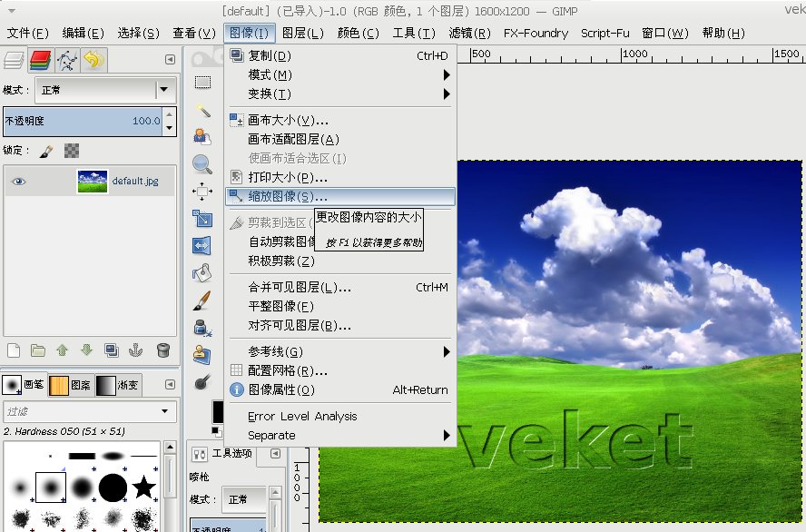Click the default.jpg layer thumbnail
Screen dimensions: 806x532
click(x=93, y=182)
